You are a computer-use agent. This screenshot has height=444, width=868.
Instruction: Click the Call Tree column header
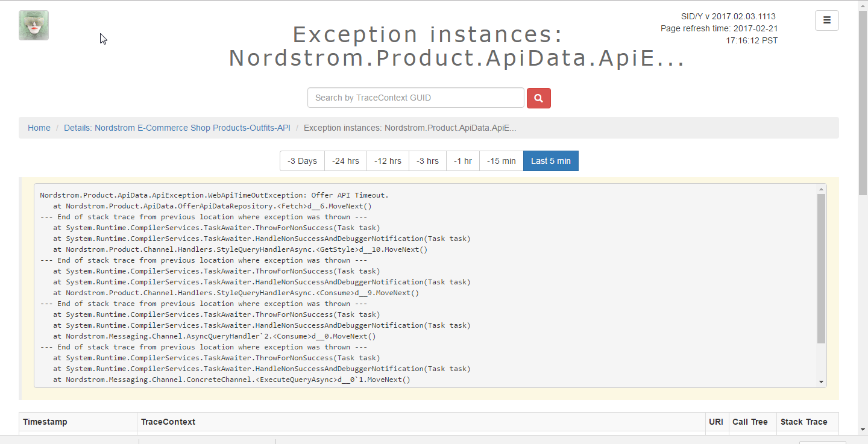(x=752, y=422)
